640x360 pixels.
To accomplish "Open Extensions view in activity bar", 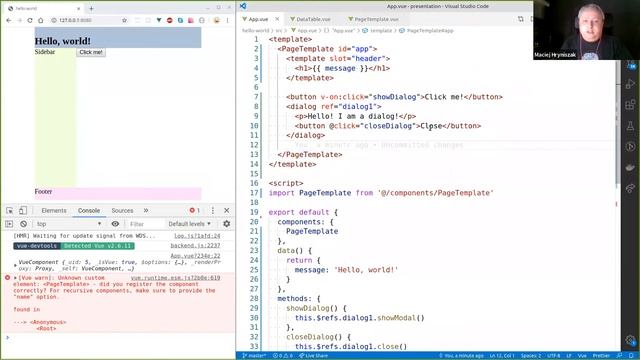I will point(631,105).
